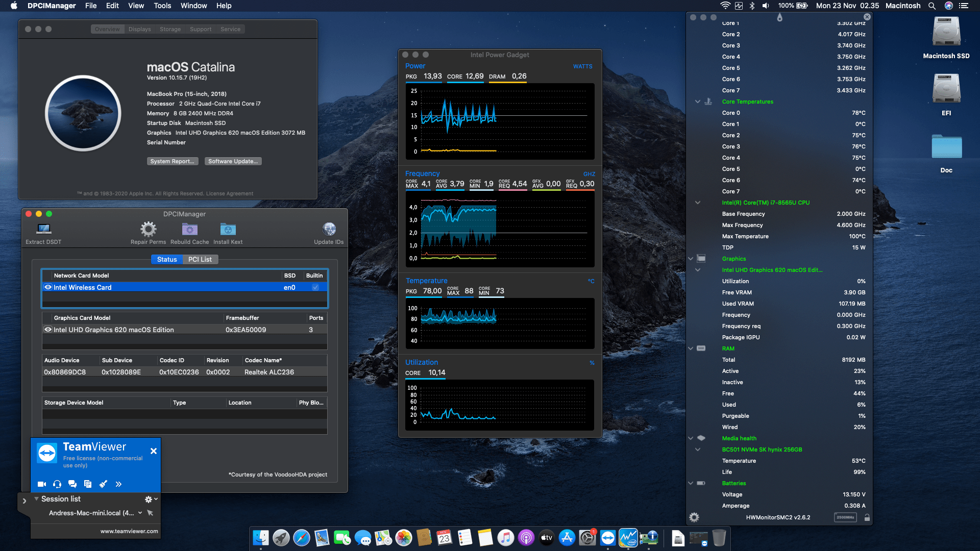Image resolution: width=980 pixels, height=551 pixels.
Task: Switch to PCI List tab
Action: click(200, 260)
